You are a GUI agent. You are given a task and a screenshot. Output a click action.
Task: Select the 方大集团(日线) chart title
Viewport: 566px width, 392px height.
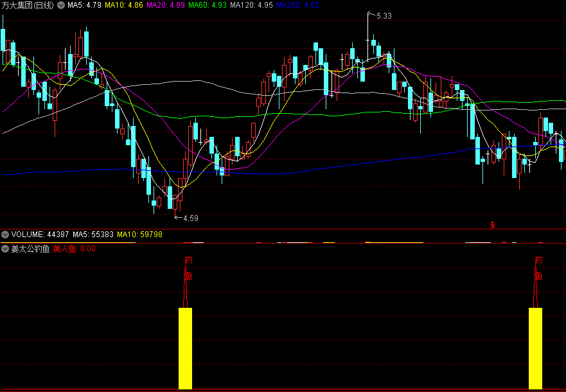(28, 5)
